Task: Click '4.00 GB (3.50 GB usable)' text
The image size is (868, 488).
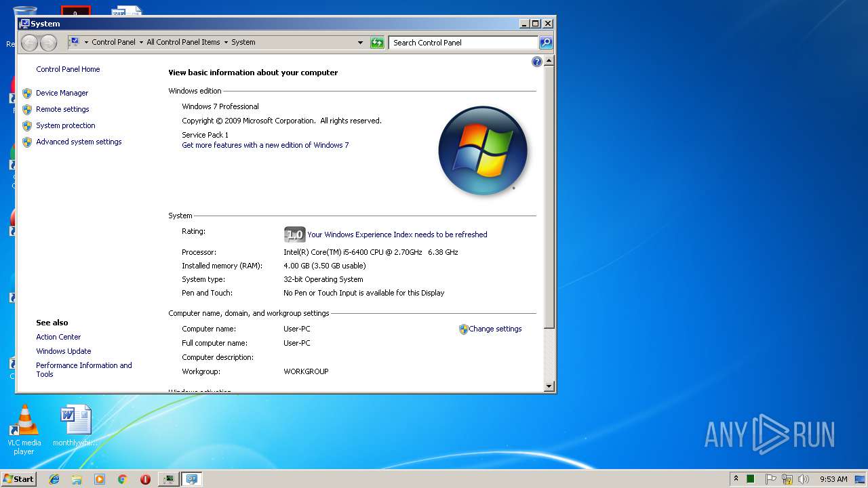Action: click(x=324, y=266)
